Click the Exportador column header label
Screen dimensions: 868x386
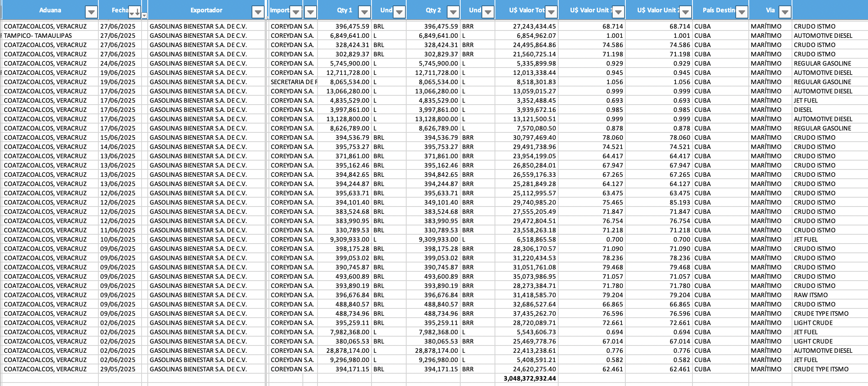pos(206,10)
